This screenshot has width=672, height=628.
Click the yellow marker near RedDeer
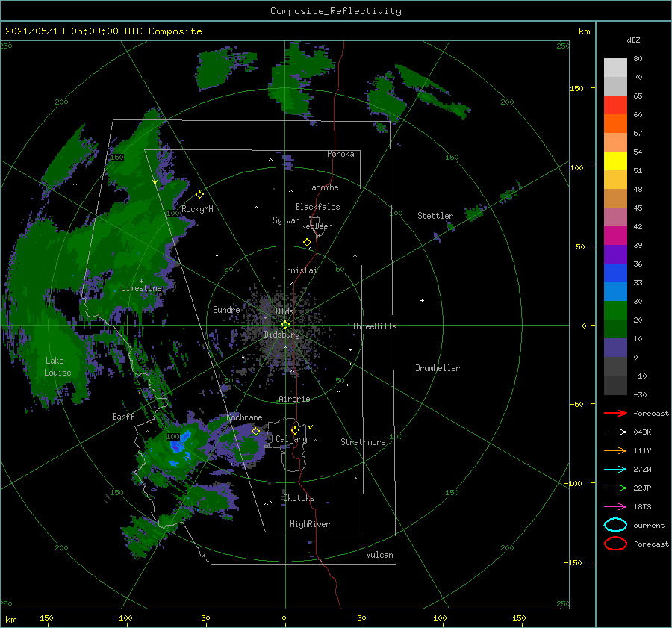(x=307, y=243)
